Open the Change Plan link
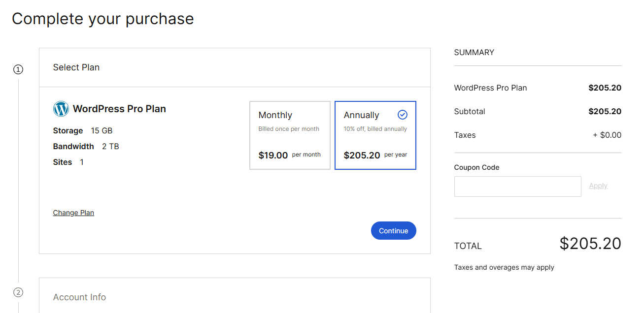 tap(73, 213)
